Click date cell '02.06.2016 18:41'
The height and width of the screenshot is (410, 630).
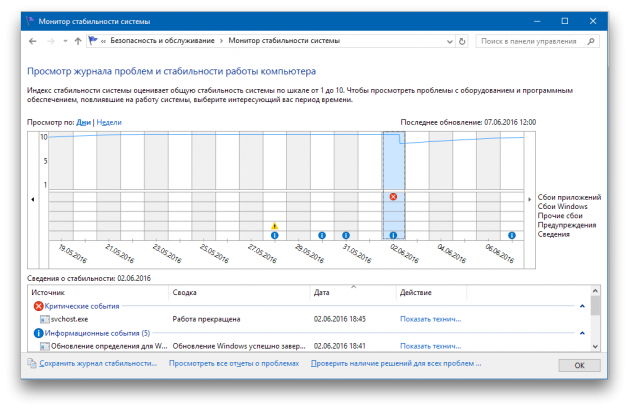coord(340,346)
